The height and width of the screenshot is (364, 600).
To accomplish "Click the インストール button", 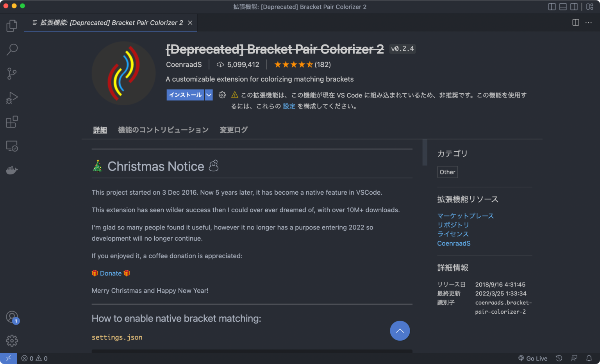I will 185,95.
